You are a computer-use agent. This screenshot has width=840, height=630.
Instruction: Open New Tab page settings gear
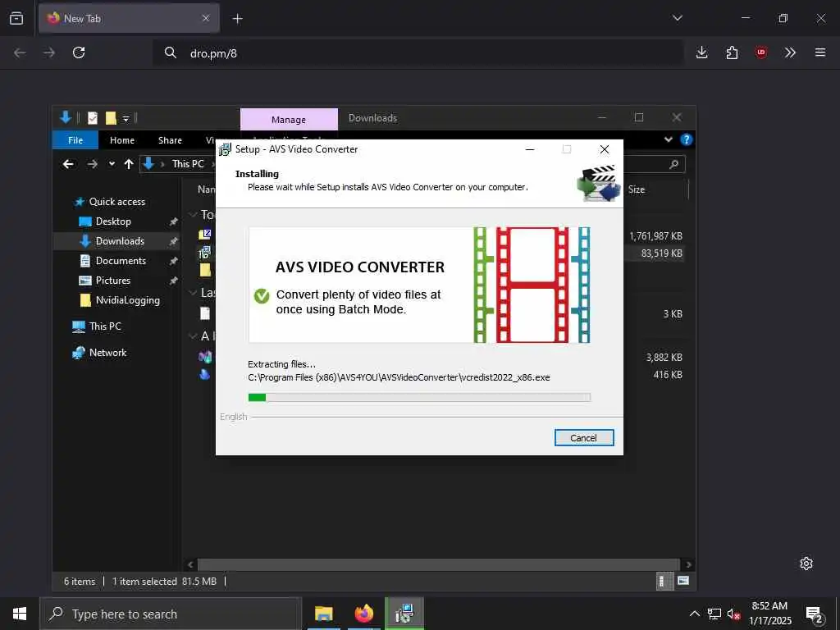tap(806, 564)
